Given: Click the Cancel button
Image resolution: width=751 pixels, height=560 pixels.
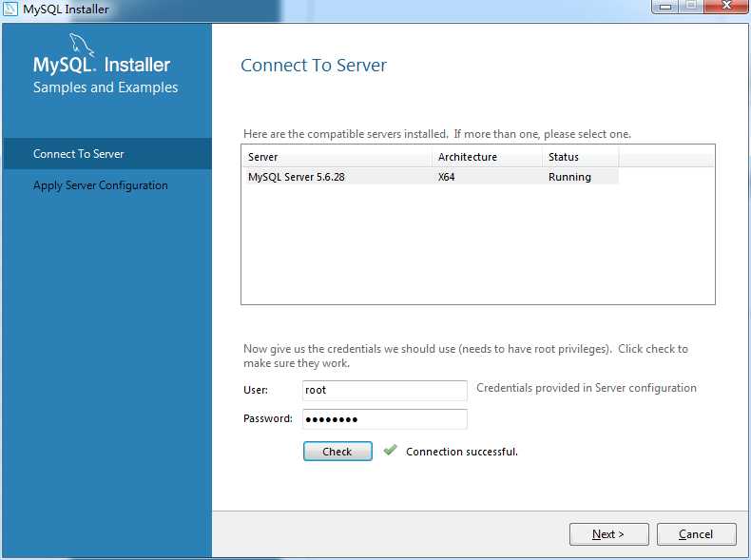Looking at the screenshot, I should [697, 533].
